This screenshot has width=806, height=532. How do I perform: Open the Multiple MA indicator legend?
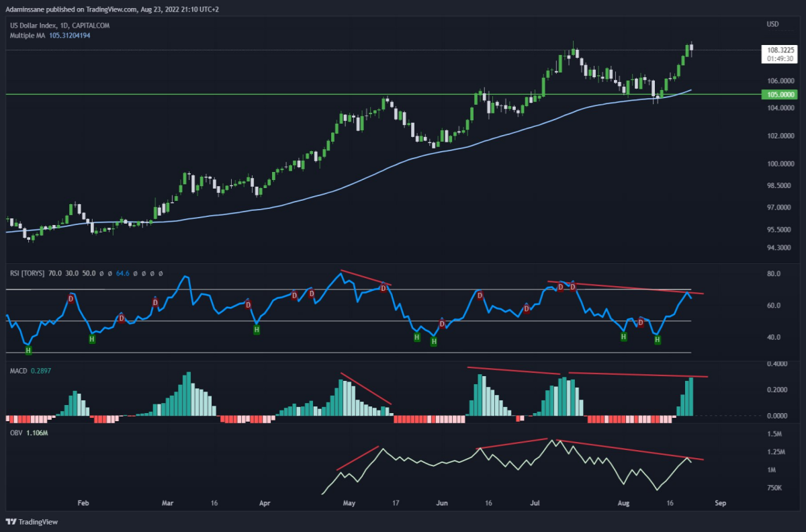click(48, 35)
